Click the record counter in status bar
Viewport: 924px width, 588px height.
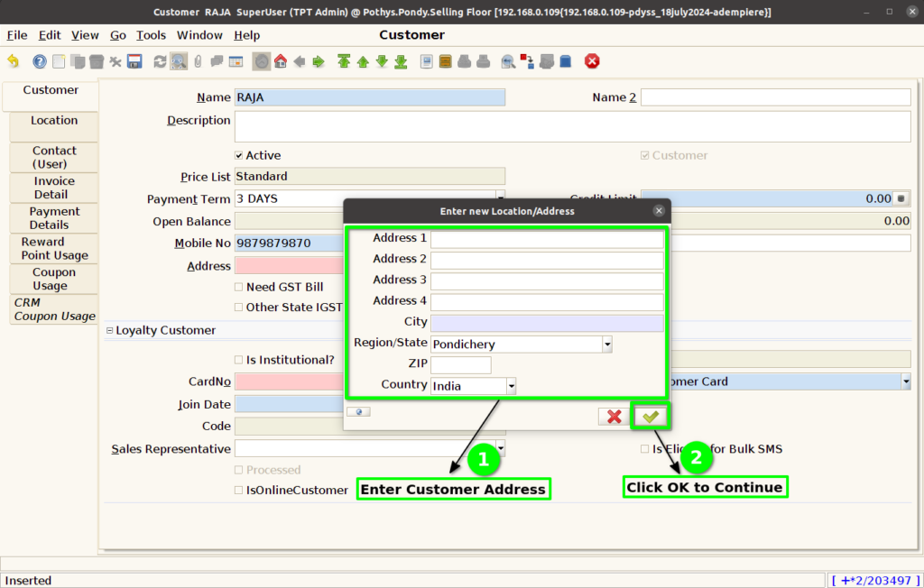point(875,581)
